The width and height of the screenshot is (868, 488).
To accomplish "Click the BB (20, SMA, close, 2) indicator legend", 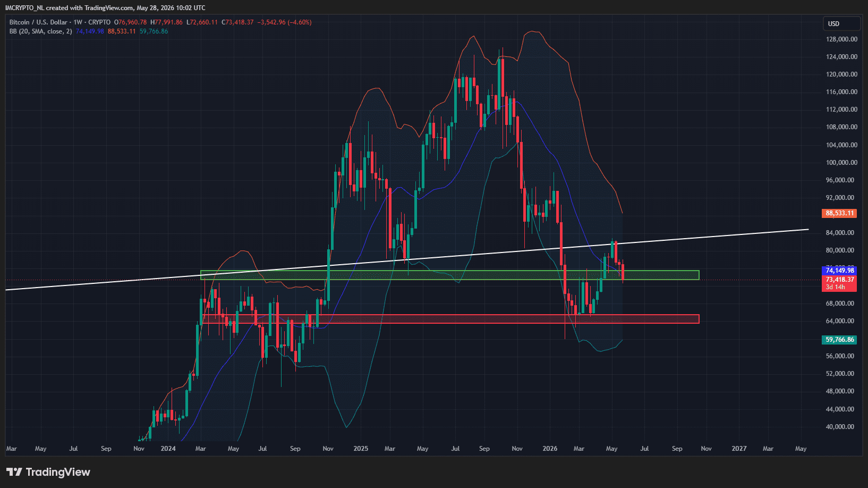I will click(40, 31).
